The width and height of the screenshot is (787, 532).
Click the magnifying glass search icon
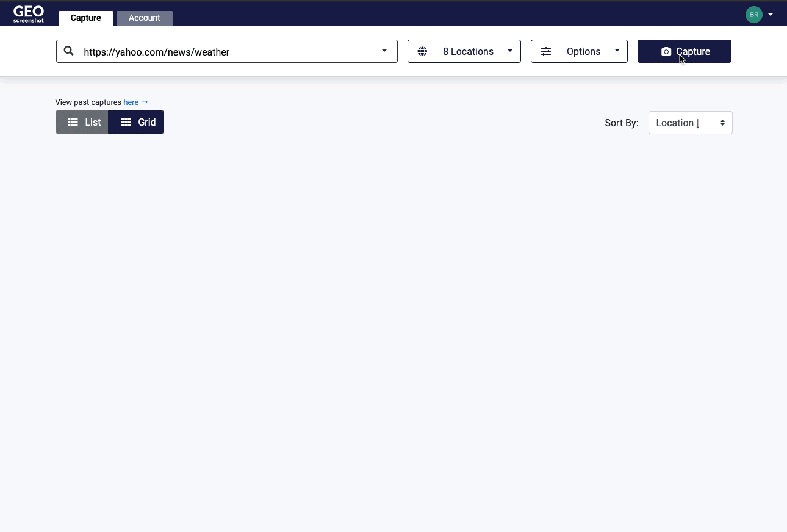[68, 51]
